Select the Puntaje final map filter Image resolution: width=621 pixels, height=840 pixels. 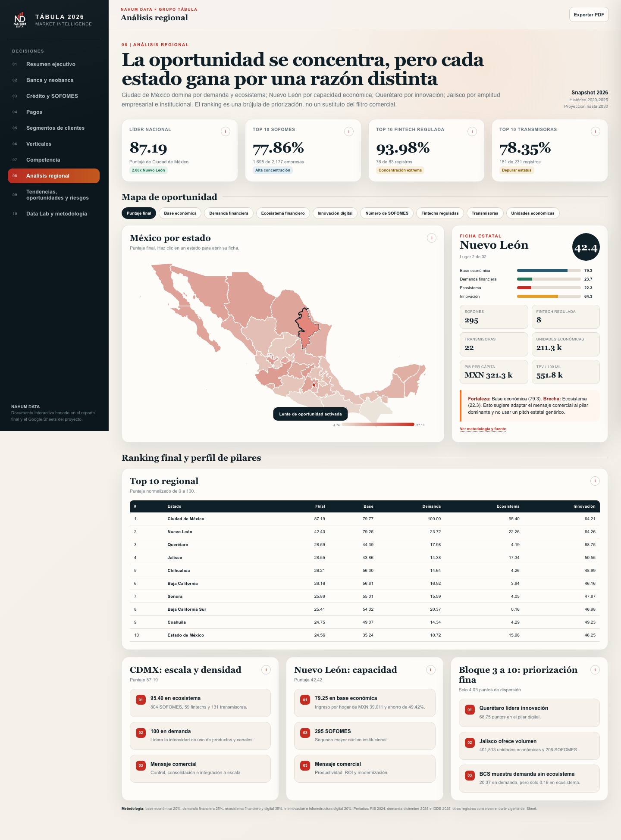139,213
